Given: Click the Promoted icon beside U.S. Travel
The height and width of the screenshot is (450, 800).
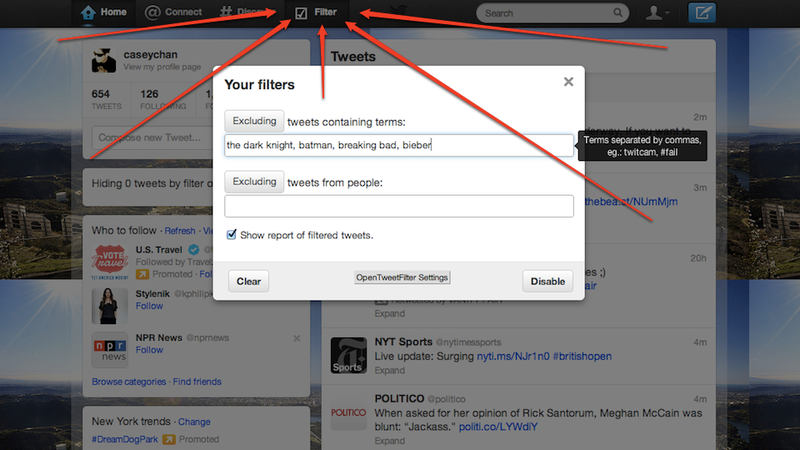Looking at the screenshot, I should click(142, 274).
